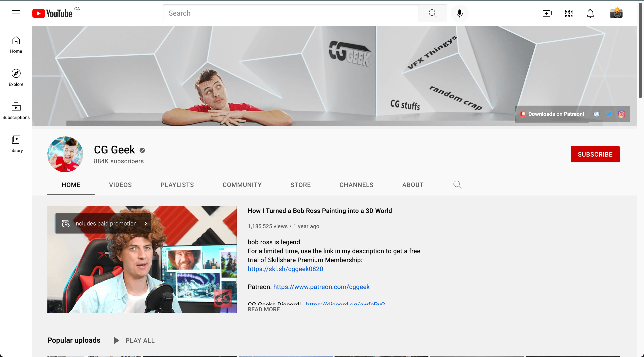The image size is (644, 357).
Task: Click the CG Geek channel name
Action: pos(114,150)
